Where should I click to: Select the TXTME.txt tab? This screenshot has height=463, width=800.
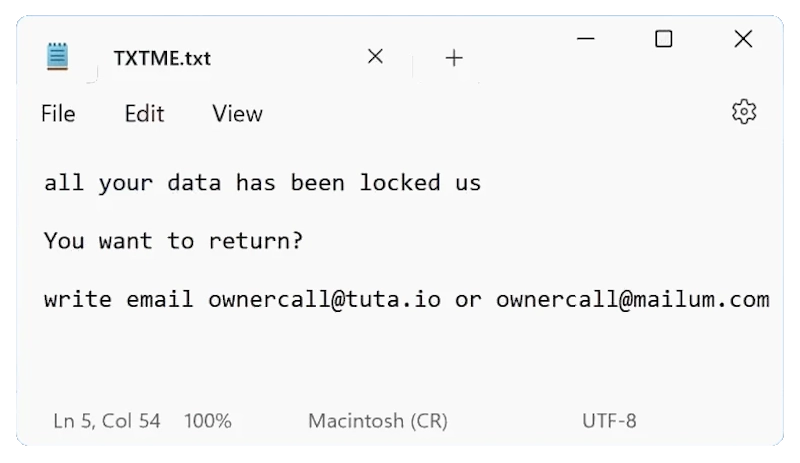[162, 58]
